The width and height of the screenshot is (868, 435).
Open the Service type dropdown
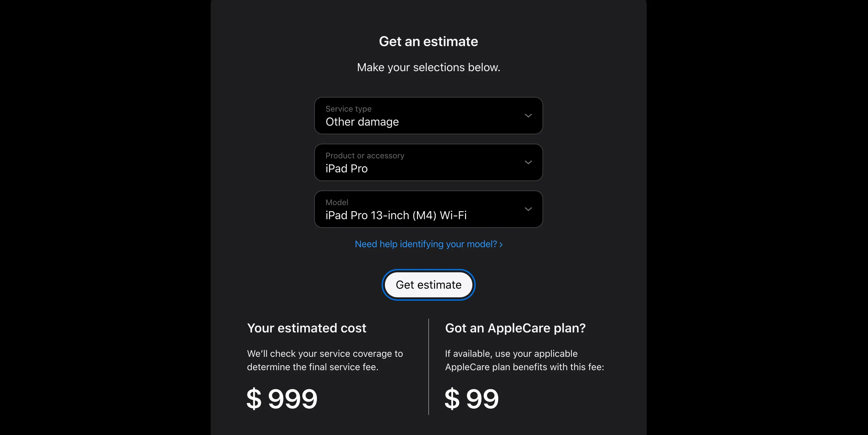(428, 116)
